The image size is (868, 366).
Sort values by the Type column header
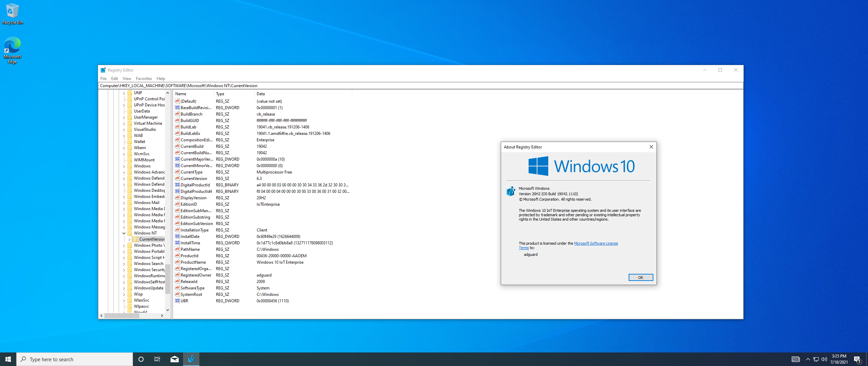[x=234, y=94]
